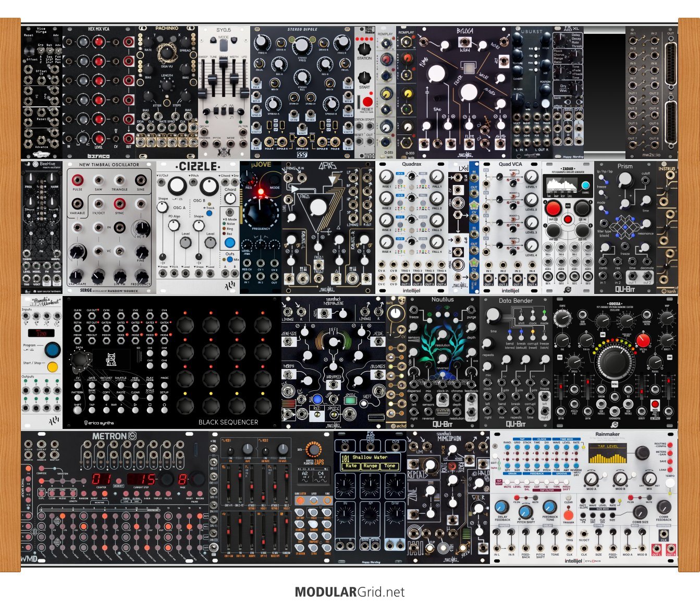Patch the red OUT L jack on Rainmaker
This screenshot has width=700, height=603.
click(x=656, y=548)
